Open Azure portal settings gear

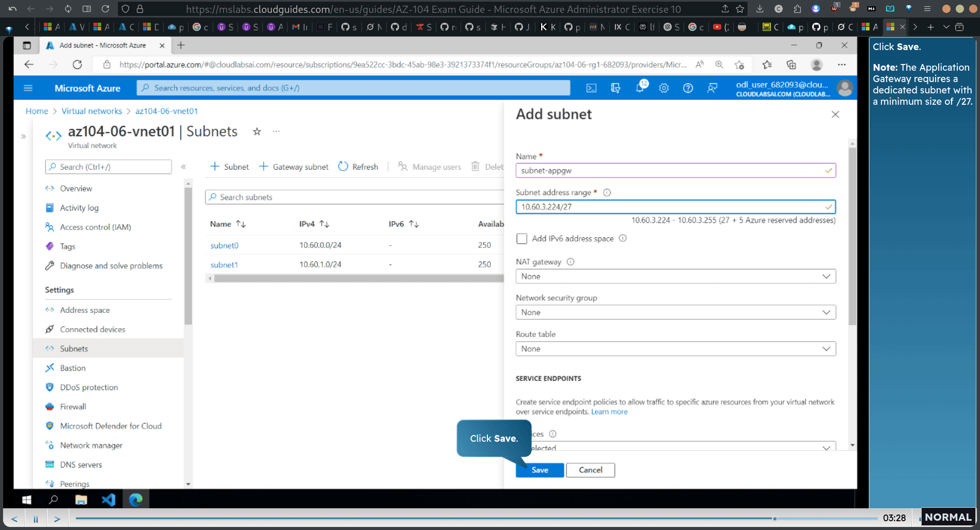pyautogui.click(x=664, y=88)
